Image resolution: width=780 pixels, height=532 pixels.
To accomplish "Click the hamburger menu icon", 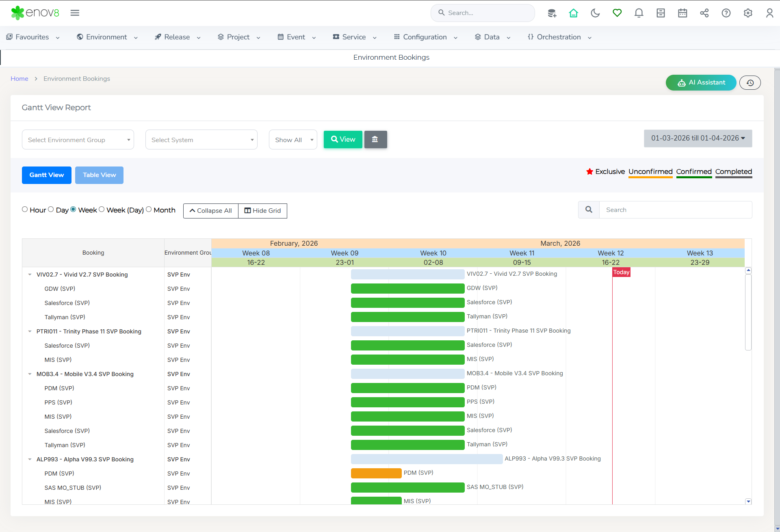I will click(75, 13).
